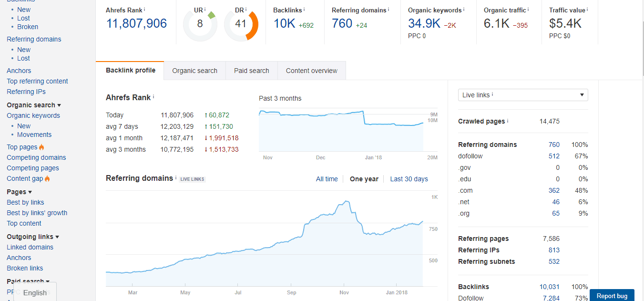644x301 pixels.
Task: Click the info icon next to Organic traffic
Action: coord(528,9)
